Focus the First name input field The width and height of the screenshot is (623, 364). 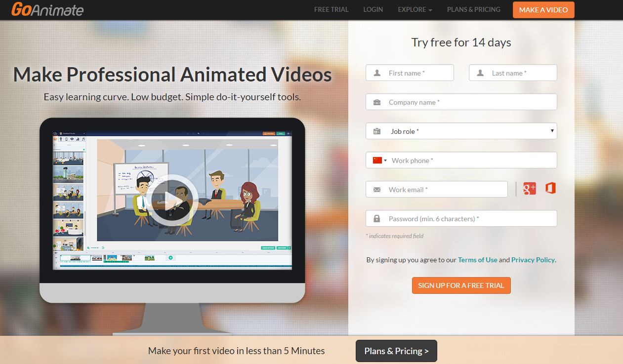[410, 73]
